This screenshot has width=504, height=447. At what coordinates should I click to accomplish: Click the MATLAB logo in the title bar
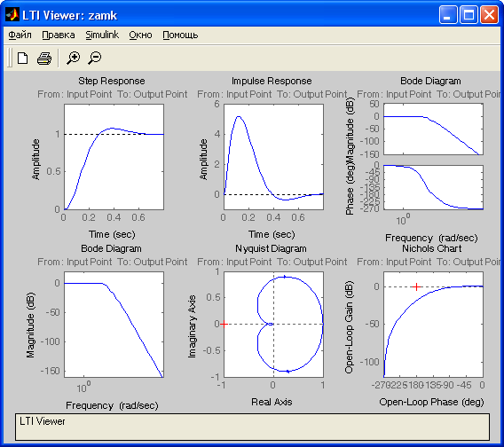(12, 15)
